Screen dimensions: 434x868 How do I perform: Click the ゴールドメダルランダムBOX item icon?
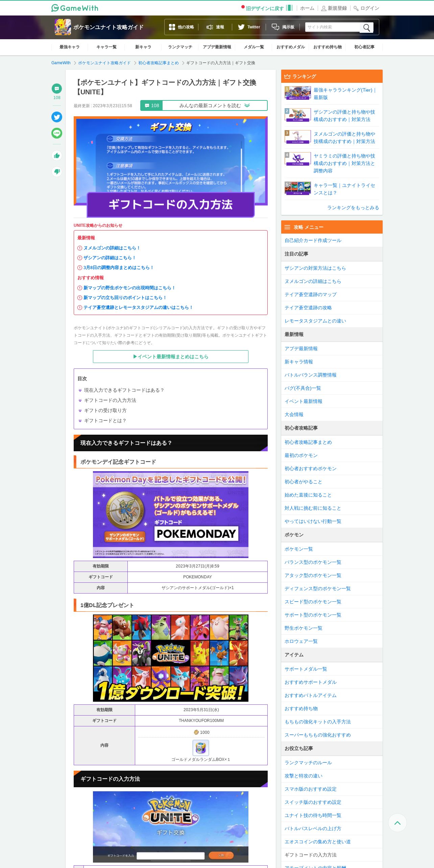coord(201,748)
